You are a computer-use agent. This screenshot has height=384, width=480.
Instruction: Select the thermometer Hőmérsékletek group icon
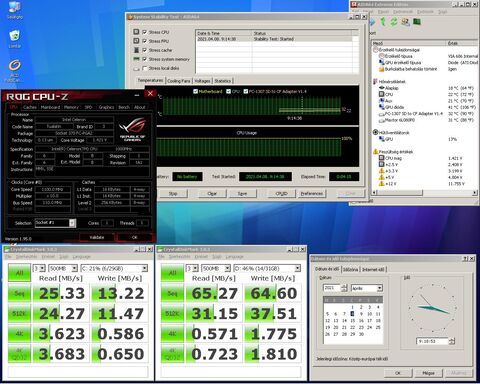pos(375,81)
